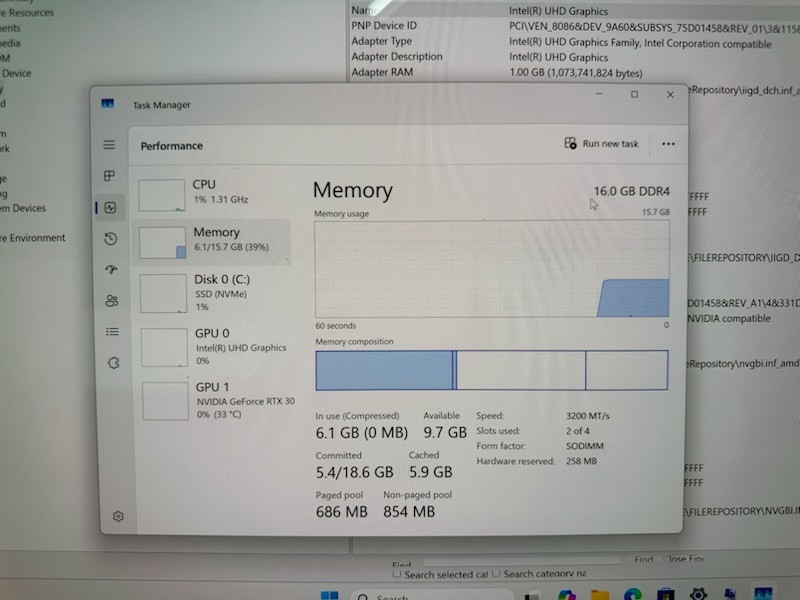Viewport: 800px width, 600px height.
Task: Select GPU 0 Intel UHD Graphics item
Action: click(x=214, y=347)
